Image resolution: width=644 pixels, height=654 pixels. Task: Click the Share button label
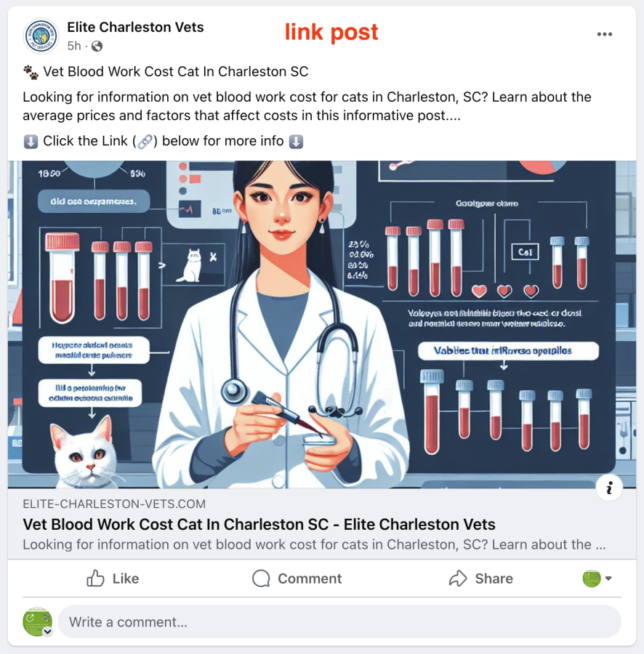494,578
